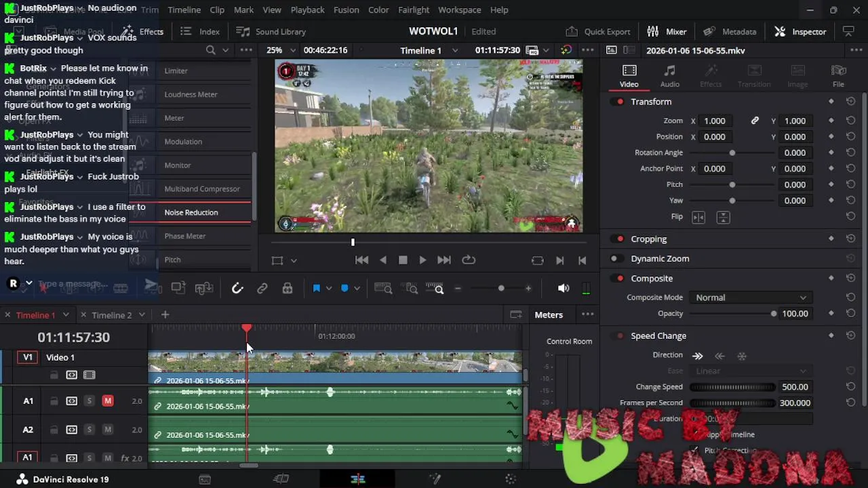Select the Noise Reduction effect
This screenshot has height=488, width=868.
click(191, 213)
